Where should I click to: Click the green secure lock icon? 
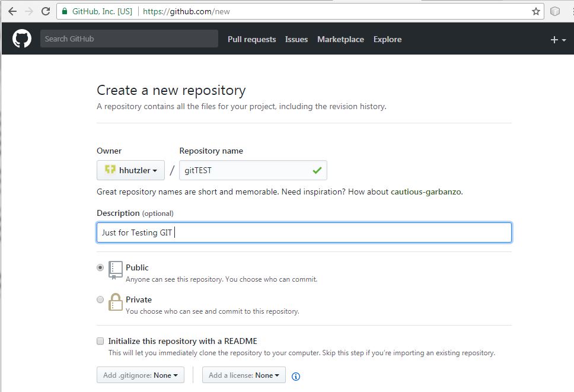pos(65,11)
